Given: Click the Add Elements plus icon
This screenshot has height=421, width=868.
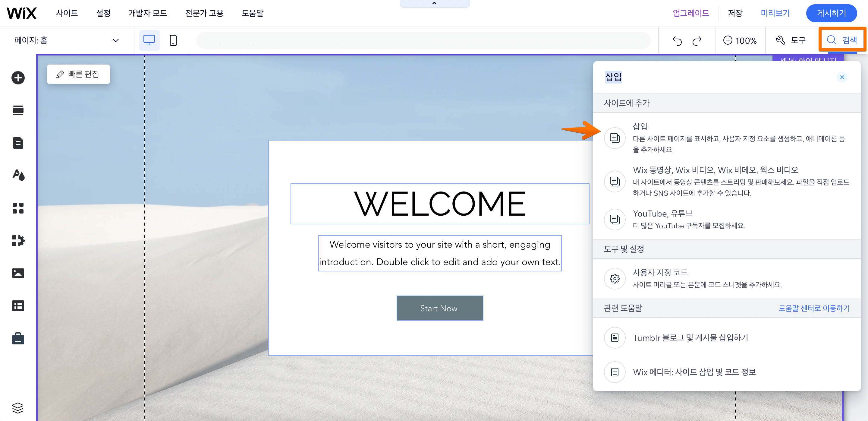Looking at the screenshot, I should pyautogui.click(x=18, y=78).
